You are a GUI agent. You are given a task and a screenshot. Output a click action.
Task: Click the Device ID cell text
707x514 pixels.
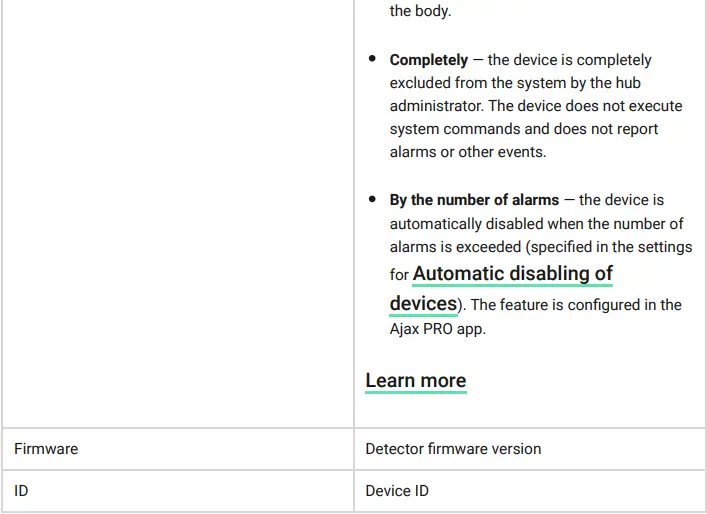click(397, 491)
